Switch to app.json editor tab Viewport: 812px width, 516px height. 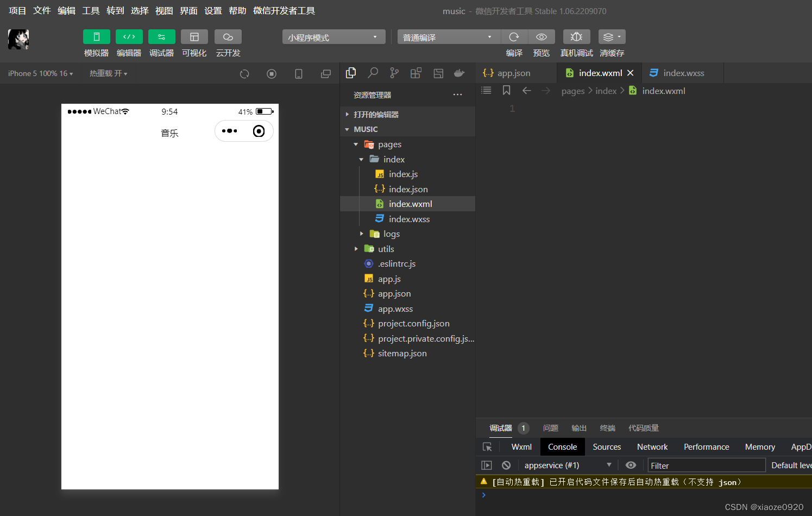coord(516,73)
